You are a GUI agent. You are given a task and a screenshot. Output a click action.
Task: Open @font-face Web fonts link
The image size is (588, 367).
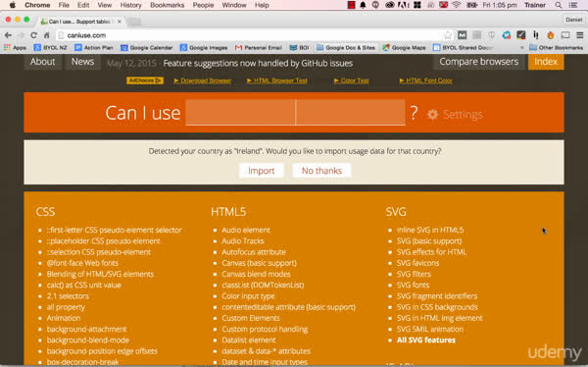(82, 263)
